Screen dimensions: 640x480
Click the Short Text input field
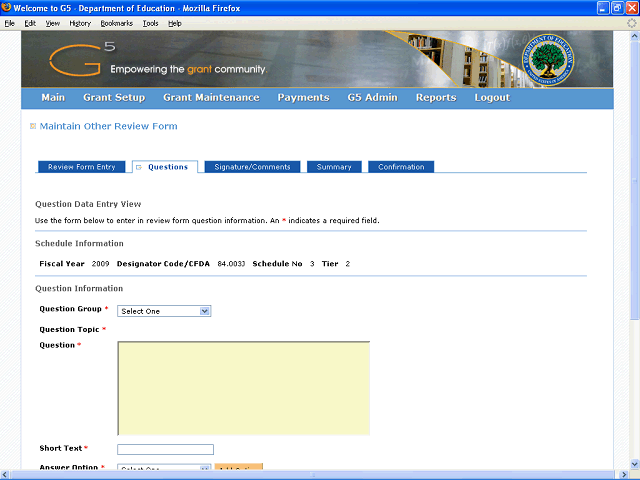pyautogui.click(x=165, y=449)
